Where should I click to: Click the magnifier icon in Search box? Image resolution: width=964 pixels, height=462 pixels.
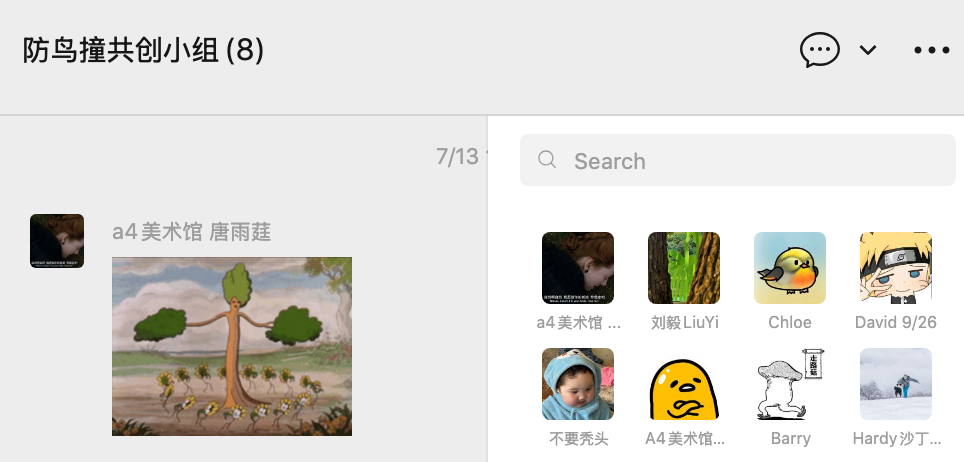point(547,160)
